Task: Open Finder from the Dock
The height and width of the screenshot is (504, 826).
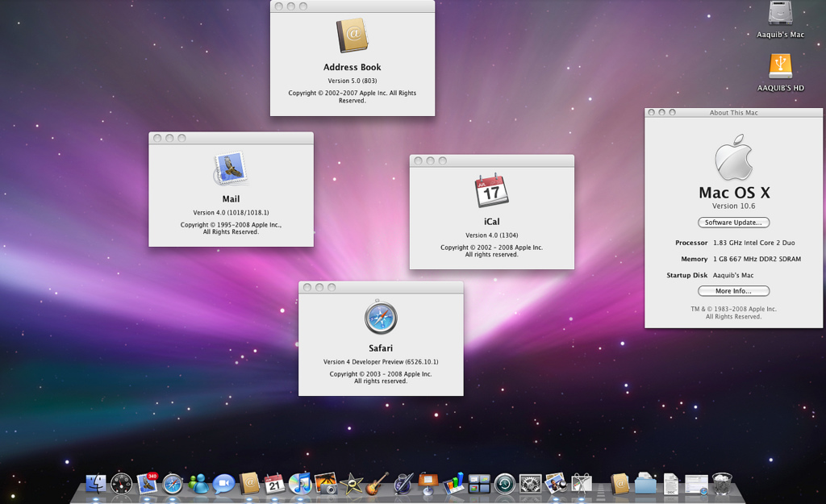Action: point(96,484)
